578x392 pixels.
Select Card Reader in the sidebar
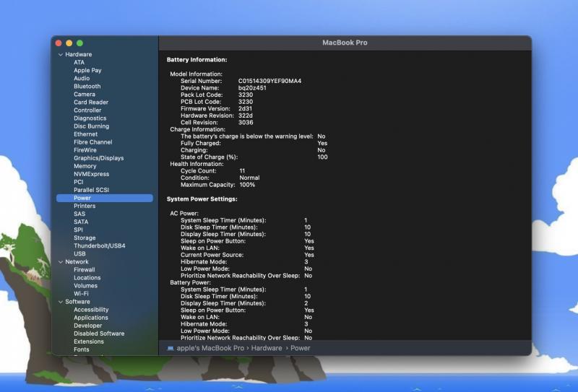[x=91, y=102]
